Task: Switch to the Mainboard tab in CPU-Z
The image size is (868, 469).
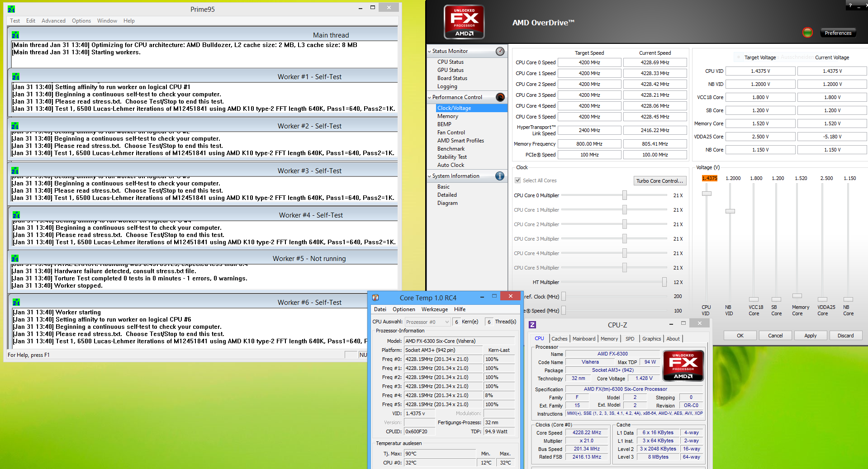Action: click(x=584, y=339)
